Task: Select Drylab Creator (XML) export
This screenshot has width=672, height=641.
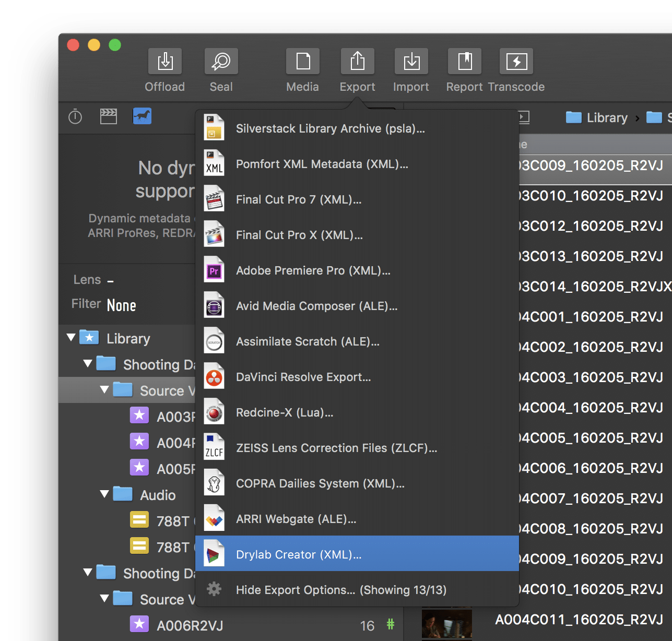Action: coord(357,553)
